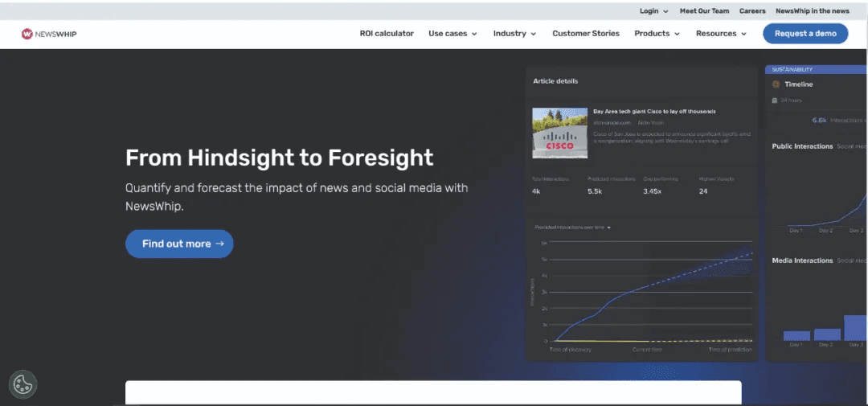Click the Article details heading
The width and height of the screenshot is (868, 406).
tap(555, 81)
